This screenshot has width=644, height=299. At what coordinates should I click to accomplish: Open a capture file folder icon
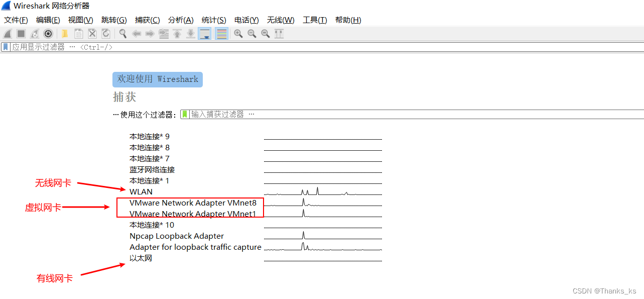coord(65,34)
